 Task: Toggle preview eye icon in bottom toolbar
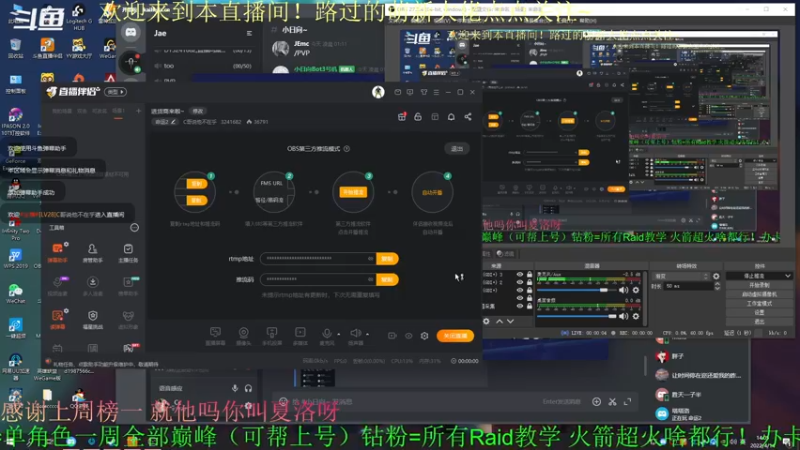click(409, 336)
